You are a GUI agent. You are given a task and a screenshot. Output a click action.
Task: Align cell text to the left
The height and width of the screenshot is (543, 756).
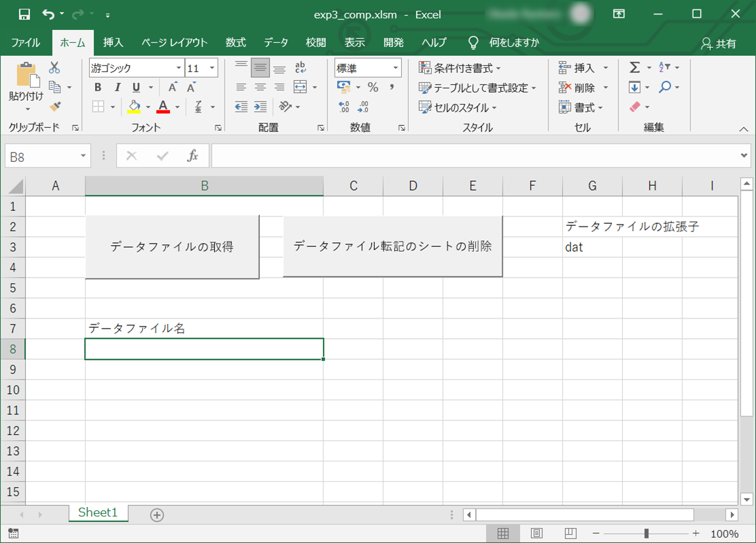pos(241,87)
